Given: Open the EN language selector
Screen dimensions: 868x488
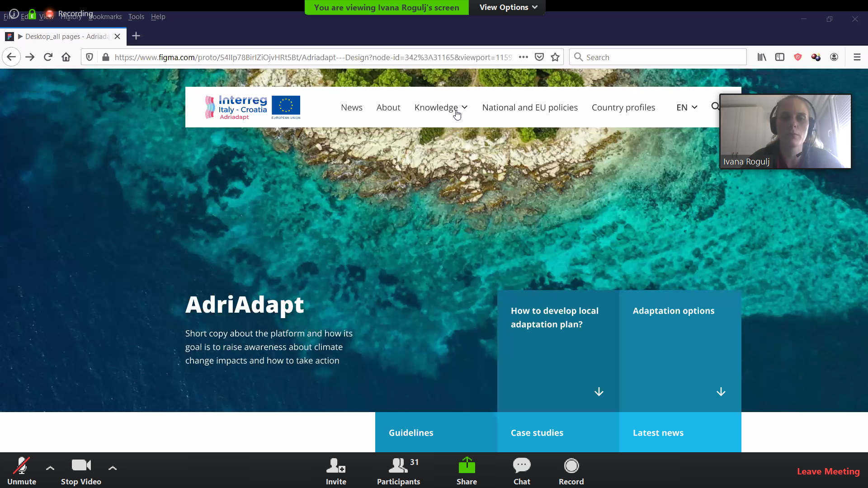Looking at the screenshot, I should [x=687, y=108].
